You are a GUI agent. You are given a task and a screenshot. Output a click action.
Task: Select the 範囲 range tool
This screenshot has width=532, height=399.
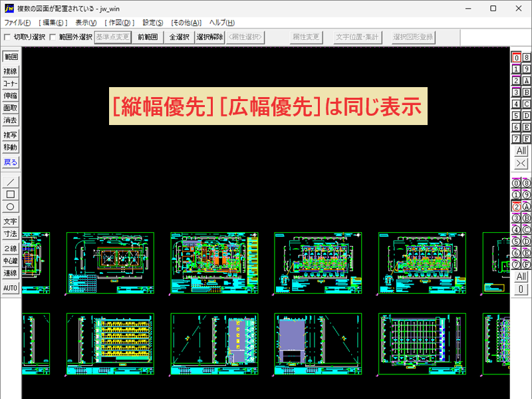[x=11, y=57]
